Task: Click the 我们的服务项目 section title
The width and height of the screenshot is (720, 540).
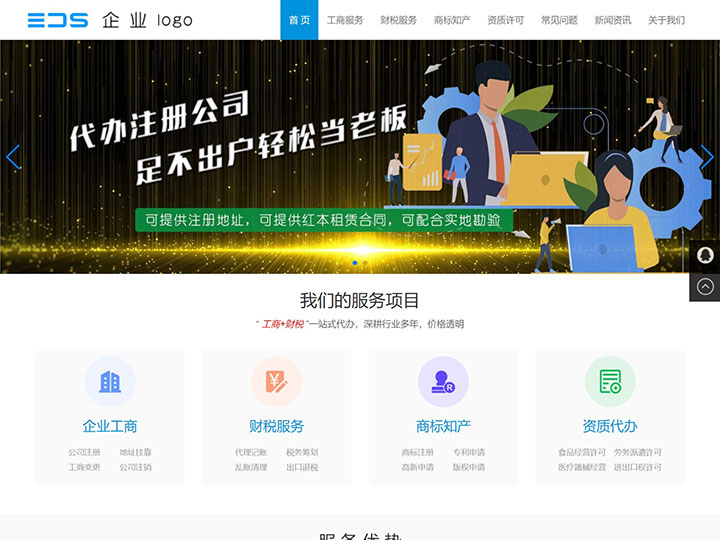Action: [x=360, y=301]
